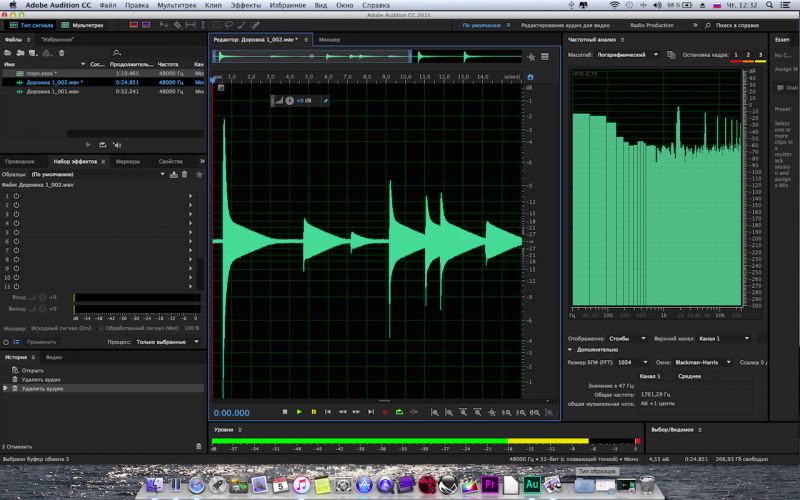The height and width of the screenshot is (500, 800).
Task: Close selected file with Файлы panel trash icon
Action: 62,53
